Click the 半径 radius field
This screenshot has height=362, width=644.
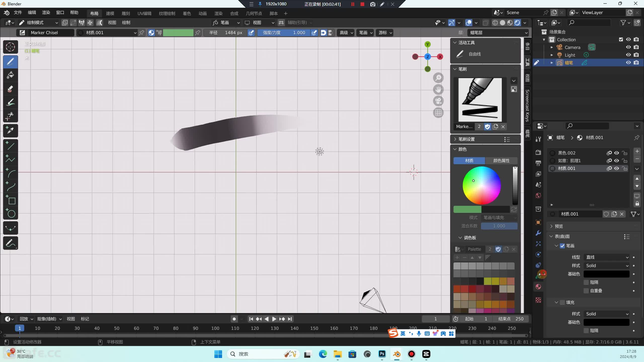[226, 33]
